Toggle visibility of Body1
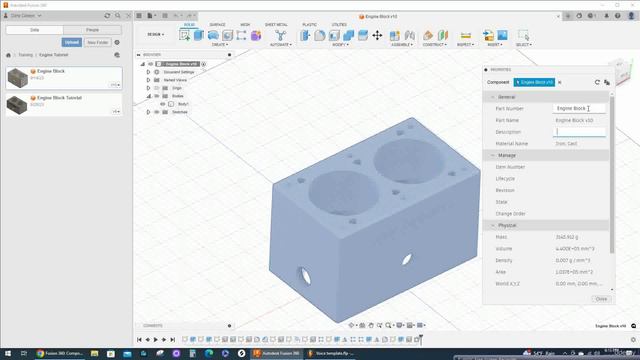 pyautogui.click(x=163, y=104)
